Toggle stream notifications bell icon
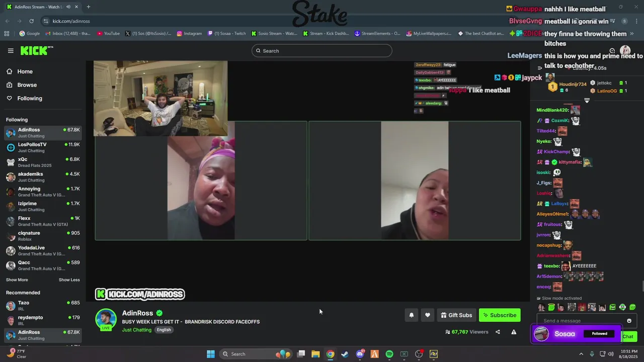Image resolution: width=644 pixels, height=362 pixels. click(411, 315)
